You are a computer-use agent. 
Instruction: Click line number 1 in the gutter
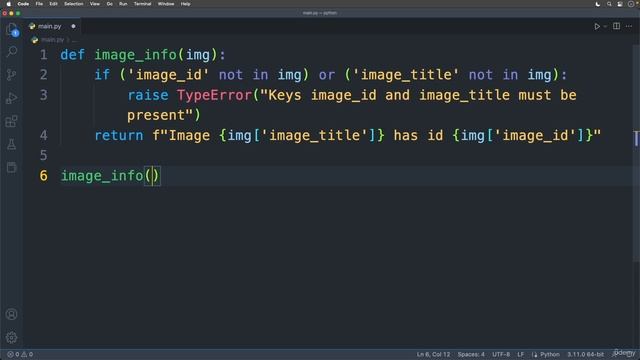click(44, 55)
